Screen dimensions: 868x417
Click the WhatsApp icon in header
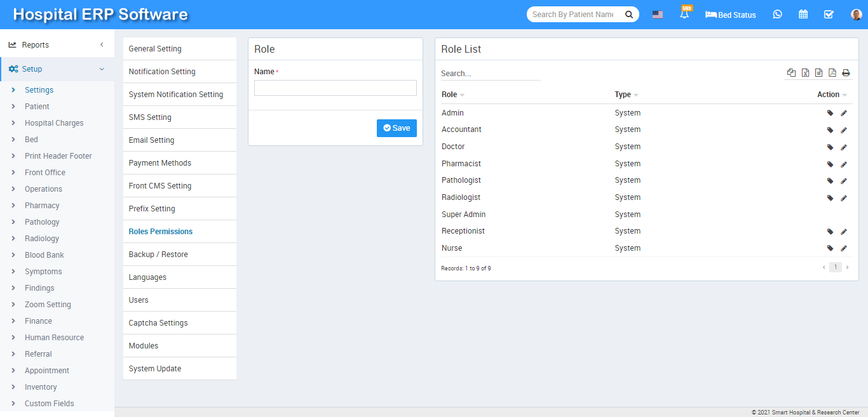(777, 15)
